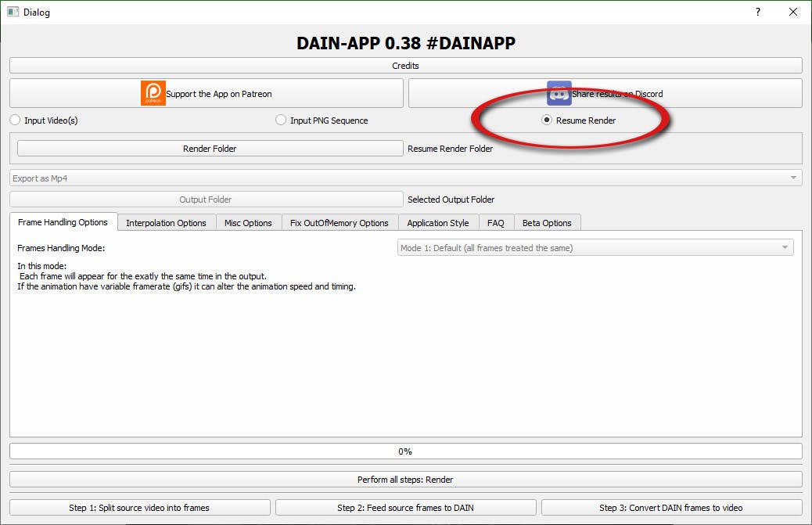Screen dimensions: 812x525
Task: Close the Dialog window
Action: click(x=793, y=12)
